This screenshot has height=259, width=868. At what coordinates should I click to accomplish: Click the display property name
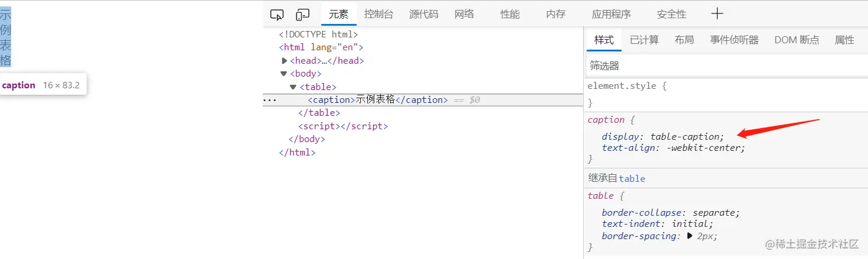click(x=621, y=136)
